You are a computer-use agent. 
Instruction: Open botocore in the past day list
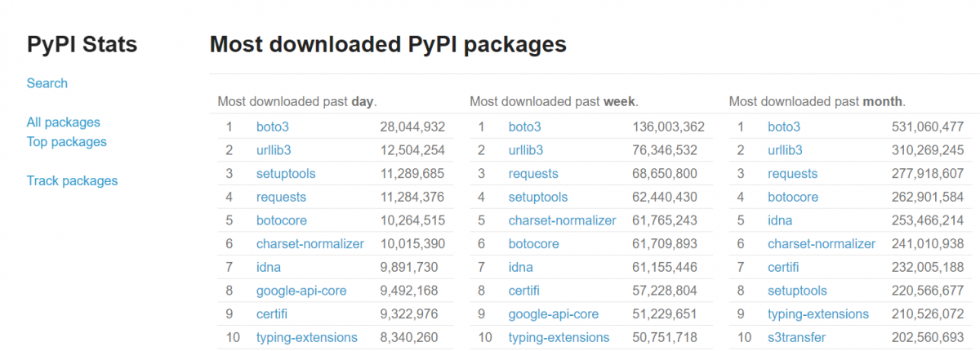[281, 220]
